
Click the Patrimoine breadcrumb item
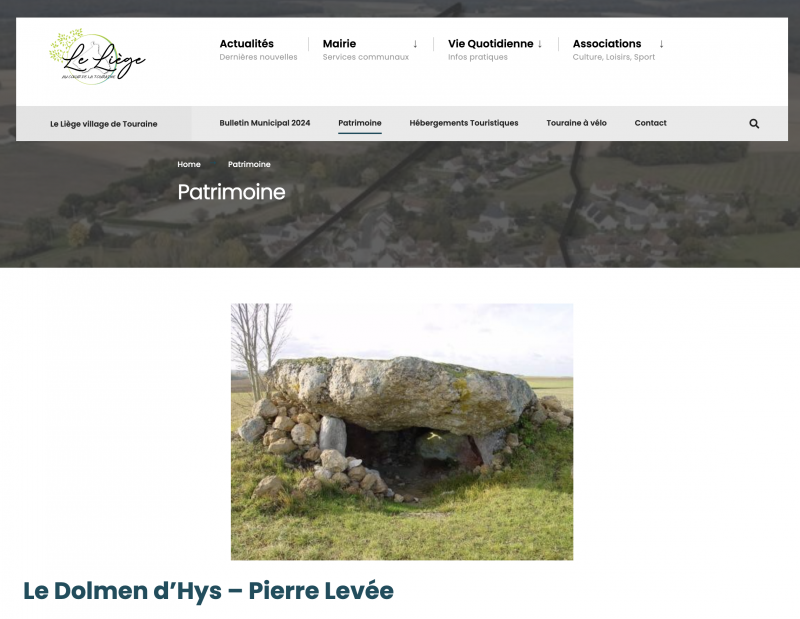click(249, 164)
